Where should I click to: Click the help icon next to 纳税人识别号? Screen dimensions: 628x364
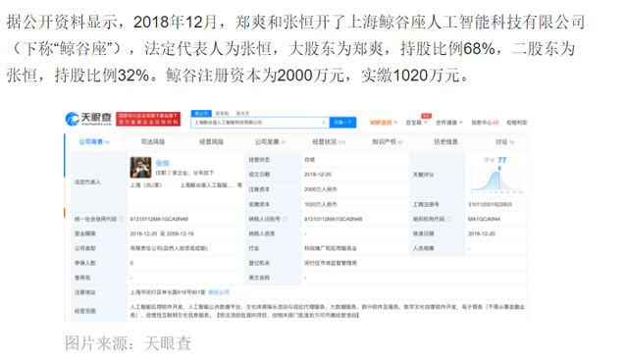(285, 219)
